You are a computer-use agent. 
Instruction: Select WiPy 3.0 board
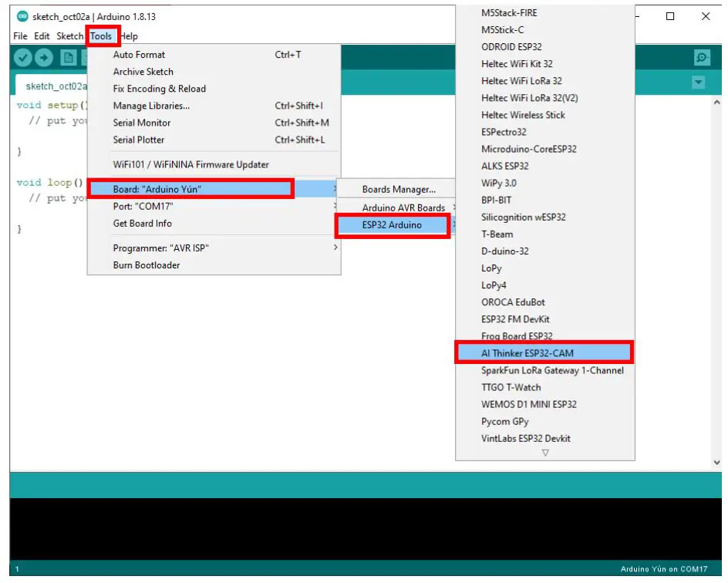click(545, 184)
